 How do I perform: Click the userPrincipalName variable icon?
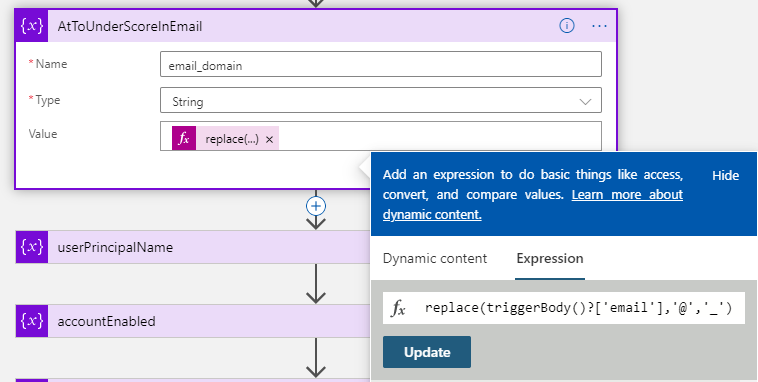(32, 247)
